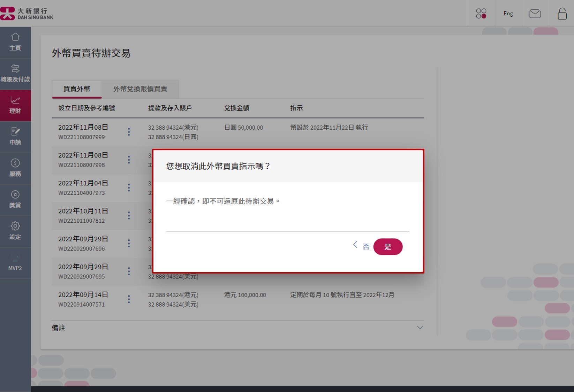Image resolution: width=574 pixels, height=392 pixels.
Task: Click the 理財 wealth management icon
Action: 15,105
